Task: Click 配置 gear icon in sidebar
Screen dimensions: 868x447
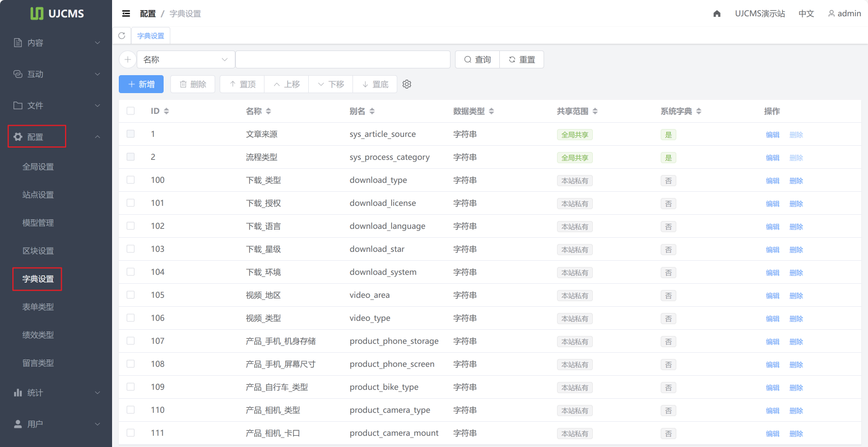Action: [x=18, y=137]
